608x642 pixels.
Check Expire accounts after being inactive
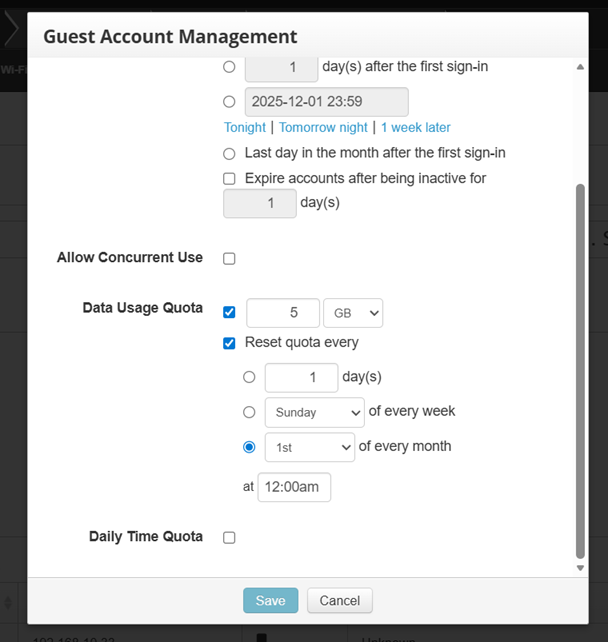tap(229, 178)
